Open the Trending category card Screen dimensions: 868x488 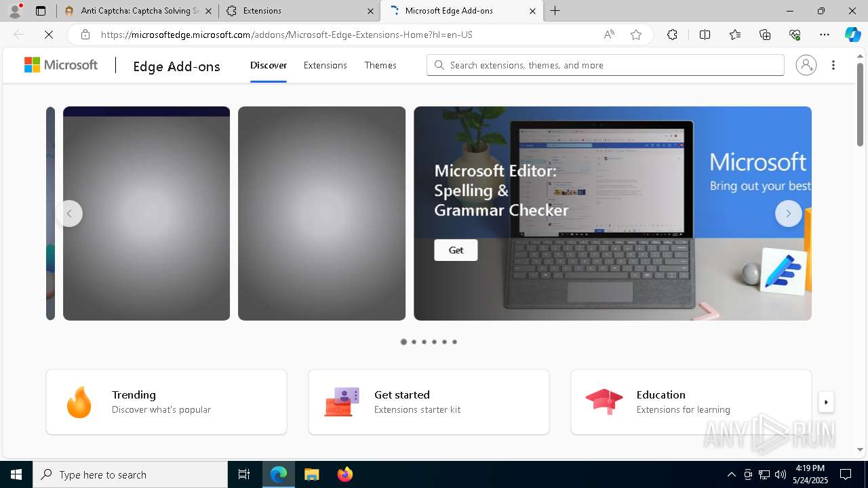tap(166, 402)
